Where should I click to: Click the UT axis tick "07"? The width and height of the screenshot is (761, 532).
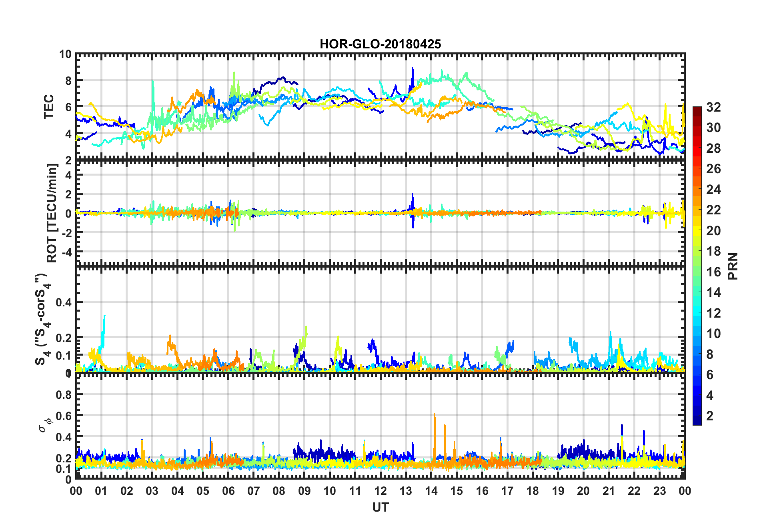[254, 491]
